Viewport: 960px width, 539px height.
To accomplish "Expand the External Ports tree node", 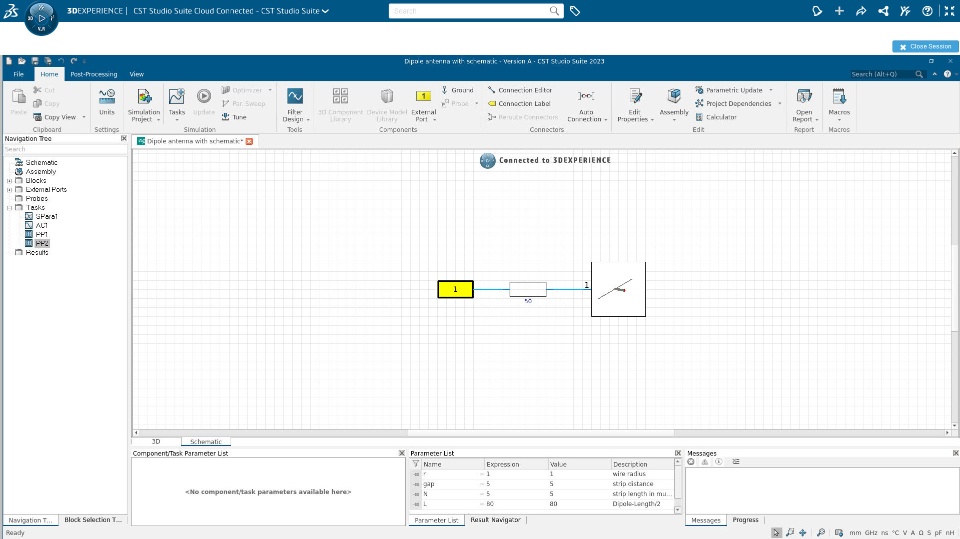I will (x=9, y=190).
